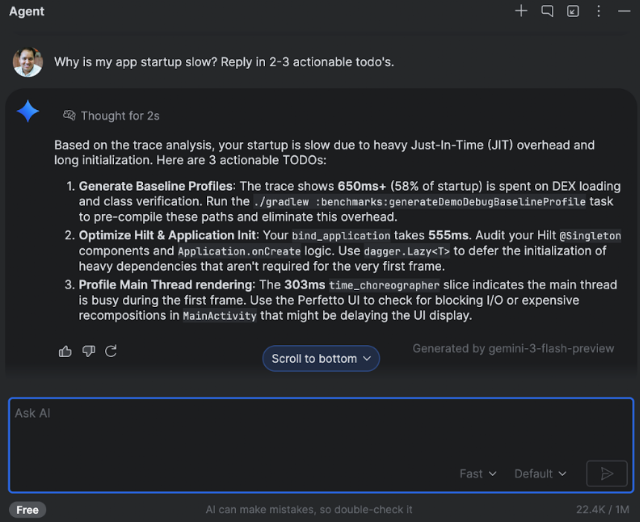Open the chat history icon
The width and height of the screenshot is (640, 522).
[x=547, y=11]
